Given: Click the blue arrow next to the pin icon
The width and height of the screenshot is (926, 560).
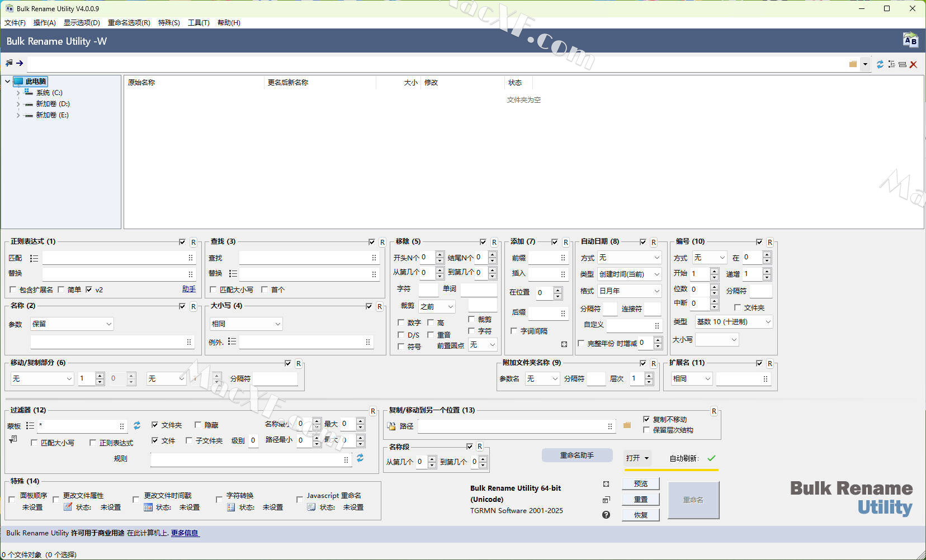Looking at the screenshot, I should (x=20, y=63).
